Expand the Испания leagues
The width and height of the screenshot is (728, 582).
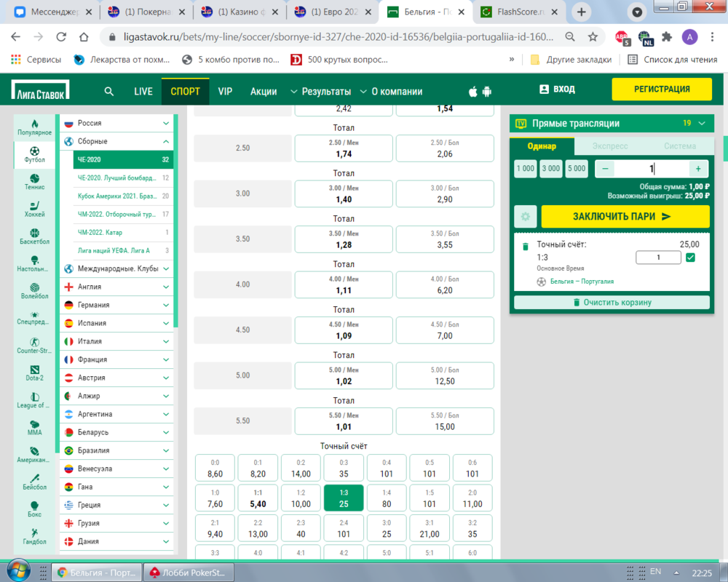(x=116, y=323)
